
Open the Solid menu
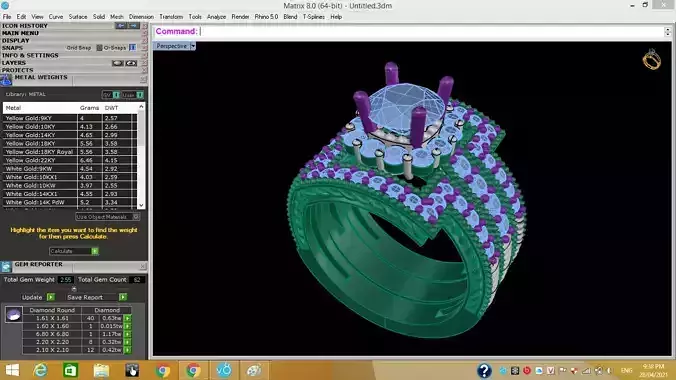pyautogui.click(x=99, y=17)
